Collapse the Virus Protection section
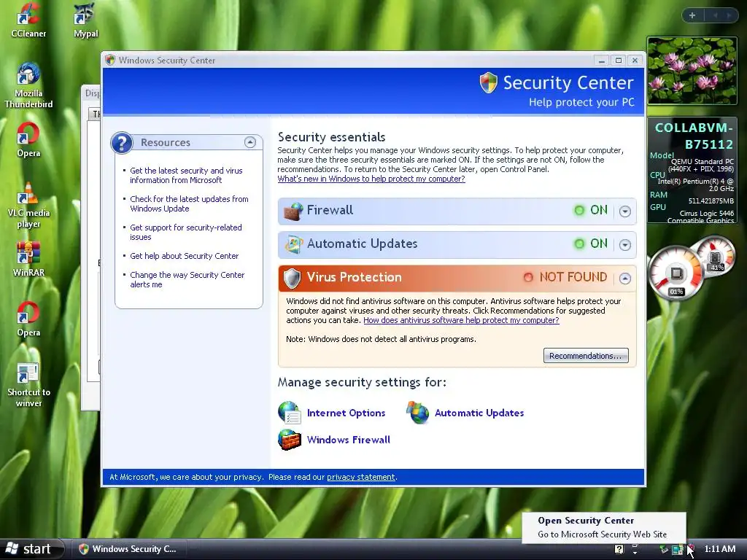The width and height of the screenshot is (747, 560). coord(625,278)
